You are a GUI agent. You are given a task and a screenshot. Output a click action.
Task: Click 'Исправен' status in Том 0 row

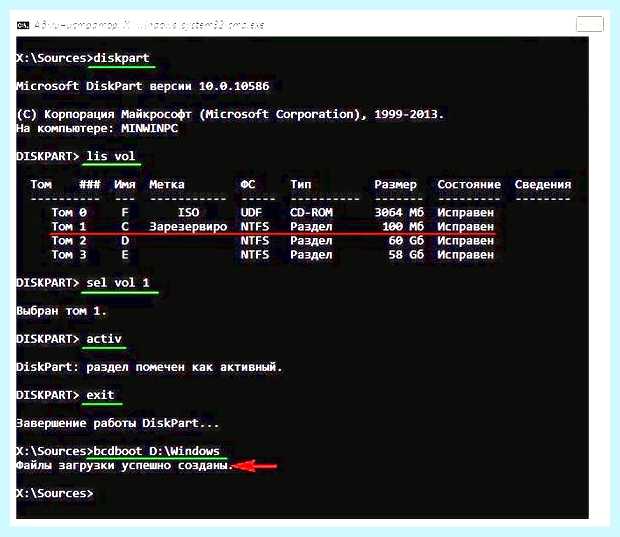tap(465, 213)
